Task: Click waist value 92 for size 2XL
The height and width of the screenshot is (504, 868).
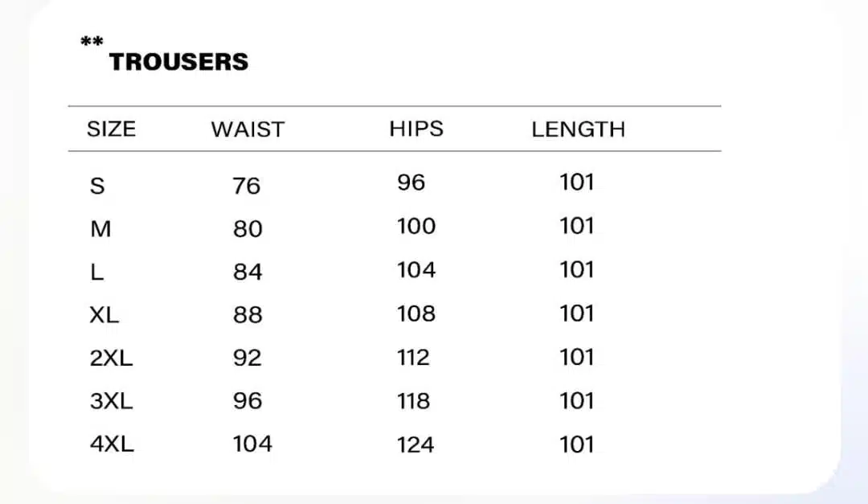Action: [247, 357]
